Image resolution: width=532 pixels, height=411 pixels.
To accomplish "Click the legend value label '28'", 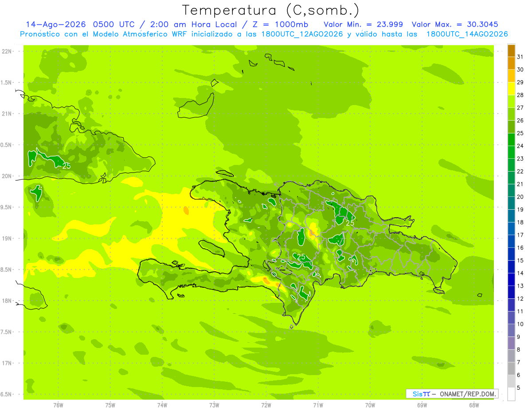I will click(x=520, y=95).
